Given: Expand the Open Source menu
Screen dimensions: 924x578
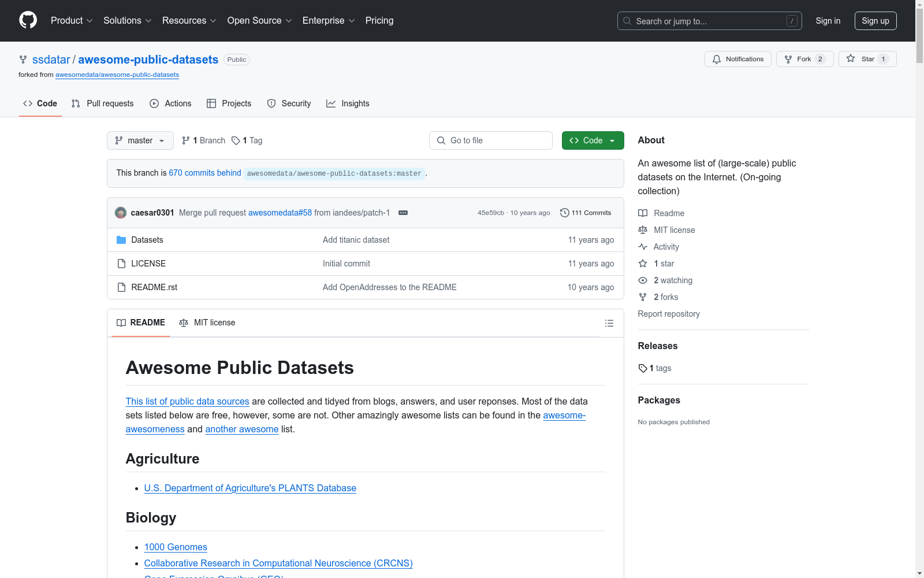Looking at the screenshot, I should (x=260, y=21).
